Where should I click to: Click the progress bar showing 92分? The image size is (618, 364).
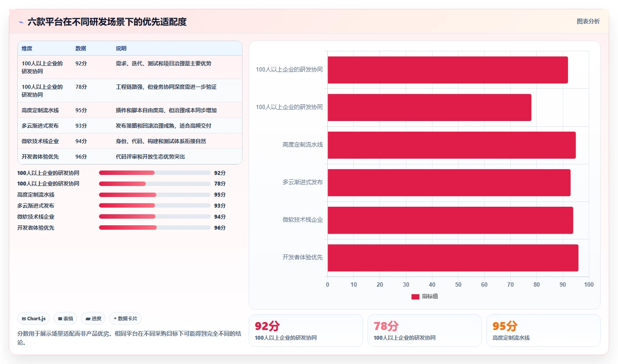click(x=155, y=173)
